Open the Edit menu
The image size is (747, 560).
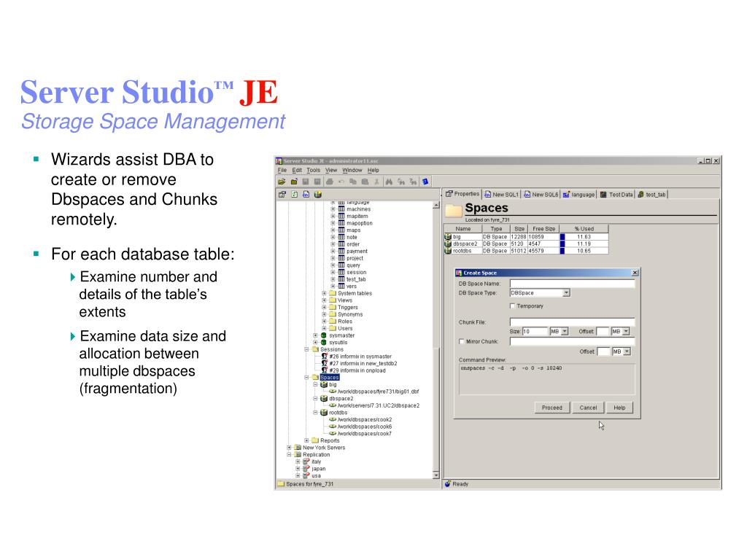pos(297,171)
